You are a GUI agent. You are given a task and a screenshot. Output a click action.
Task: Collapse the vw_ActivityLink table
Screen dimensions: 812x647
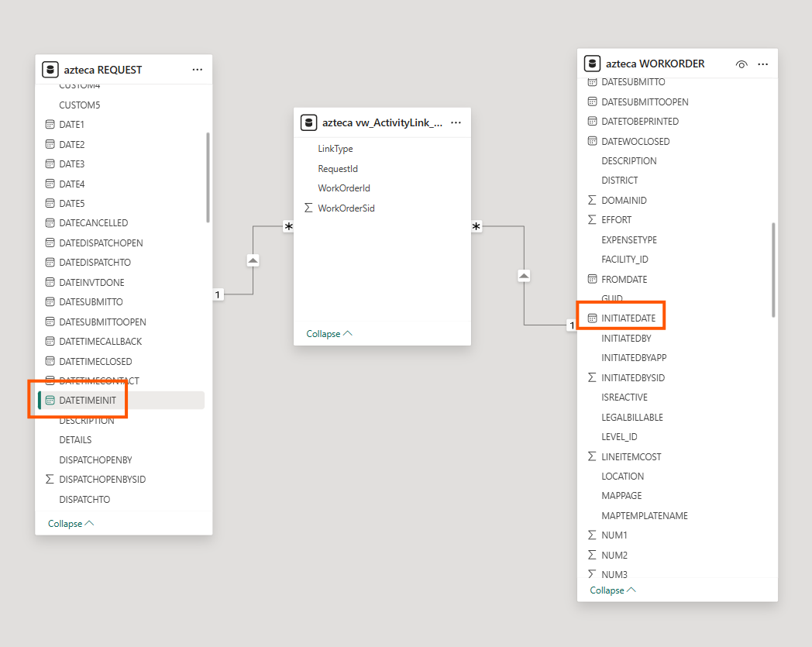tap(329, 334)
